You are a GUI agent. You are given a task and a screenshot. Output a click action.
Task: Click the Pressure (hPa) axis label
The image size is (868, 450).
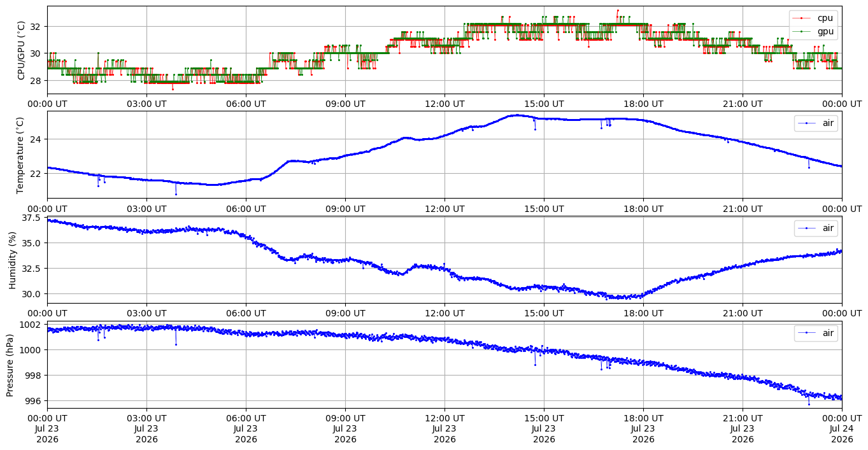pos(10,365)
